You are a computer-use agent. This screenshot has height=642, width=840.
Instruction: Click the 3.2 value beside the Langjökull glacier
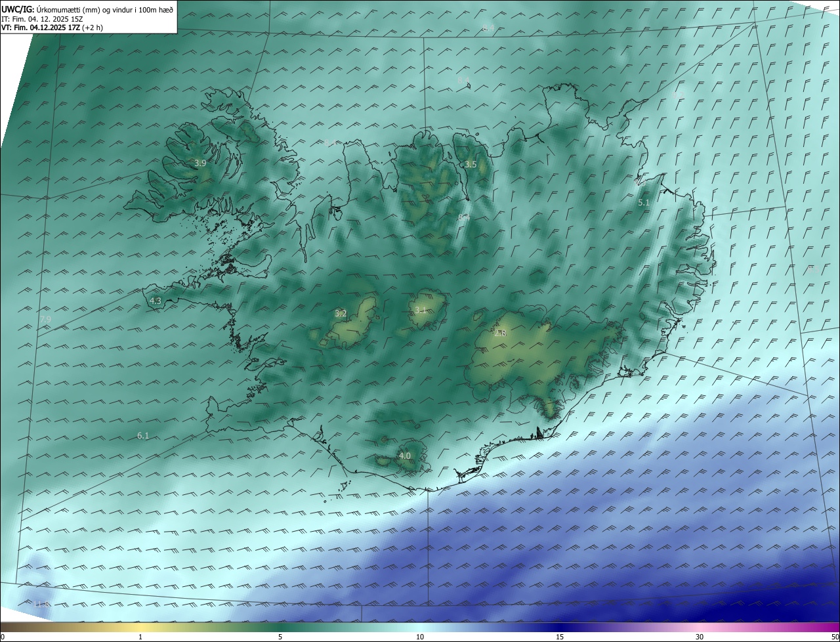pyautogui.click(x=341, y=313)
